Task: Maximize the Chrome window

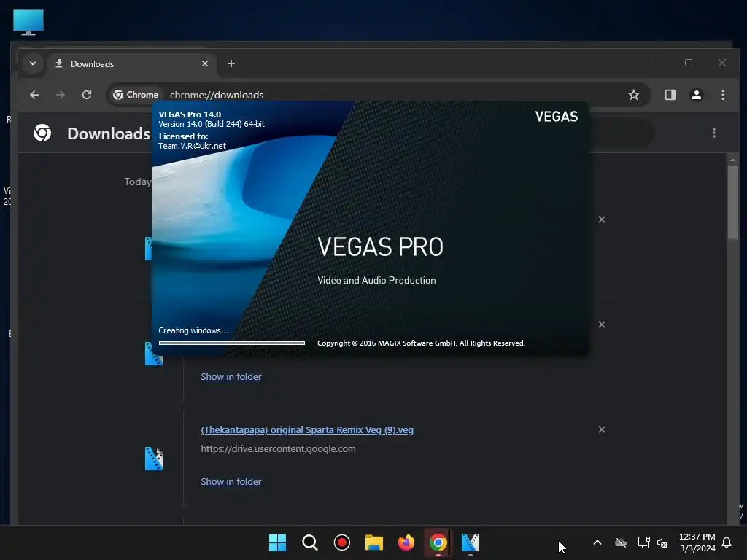Action: coord(689,63)
